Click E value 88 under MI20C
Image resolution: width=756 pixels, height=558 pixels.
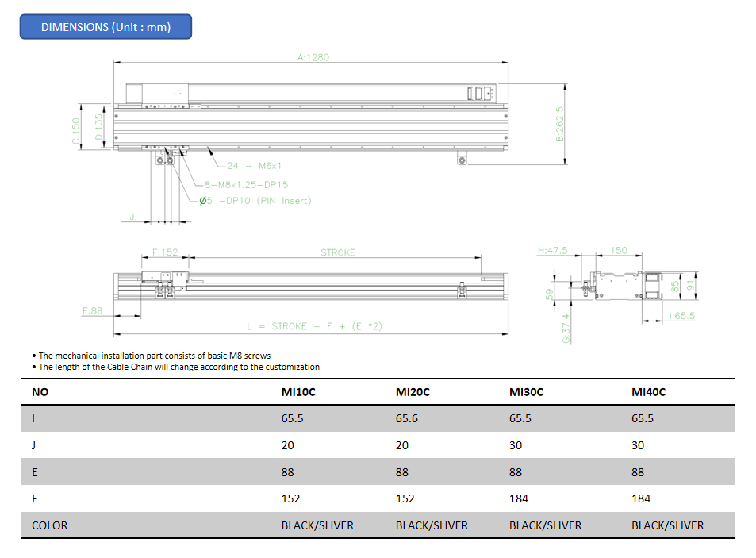pyautogui.click(x=402, y=472)
